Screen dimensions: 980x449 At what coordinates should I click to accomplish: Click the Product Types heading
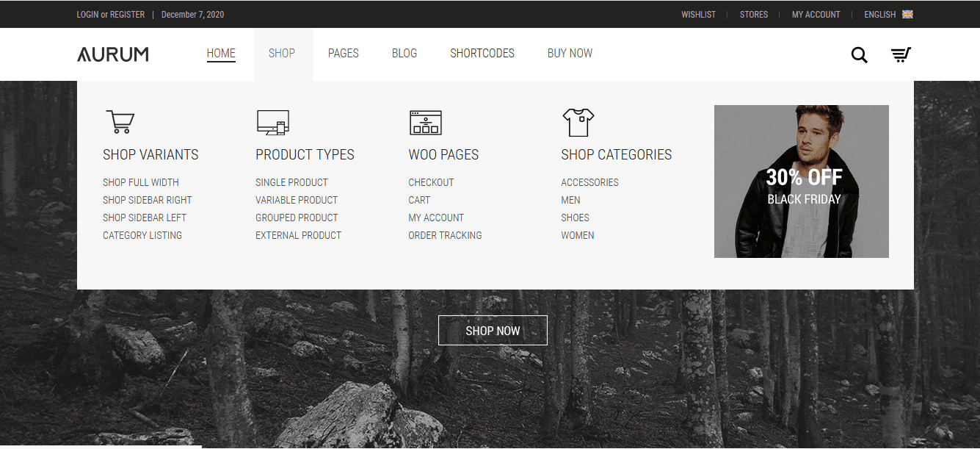click(x=305, y=155)
